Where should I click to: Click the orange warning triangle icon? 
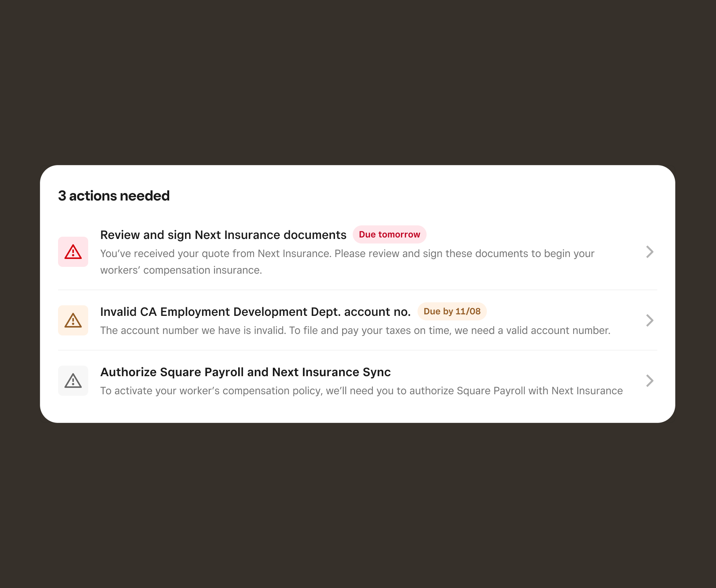coord(73,320)
